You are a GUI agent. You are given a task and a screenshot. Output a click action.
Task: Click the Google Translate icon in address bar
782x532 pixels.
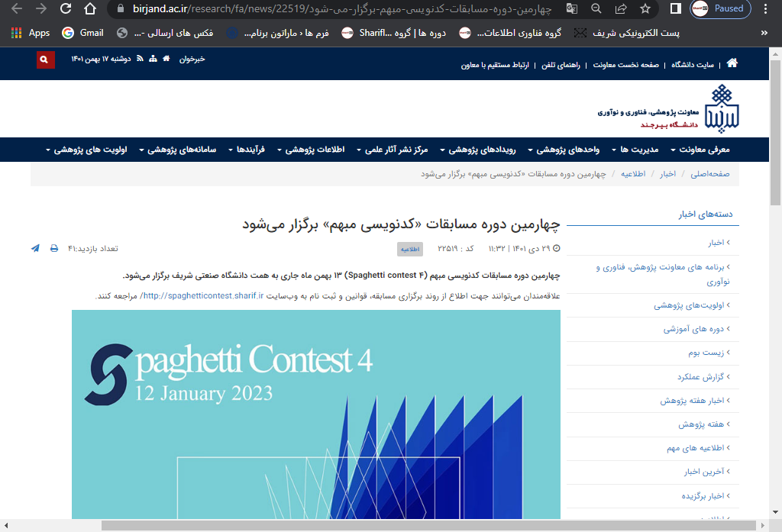pyautogui.click(x=571, y=9)
